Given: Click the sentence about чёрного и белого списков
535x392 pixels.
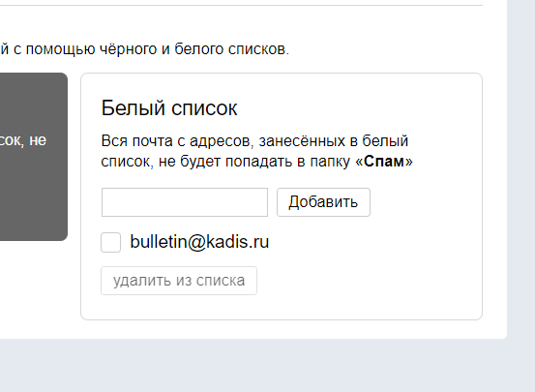Looking at the screenshot, I should (x=145, y=49).
